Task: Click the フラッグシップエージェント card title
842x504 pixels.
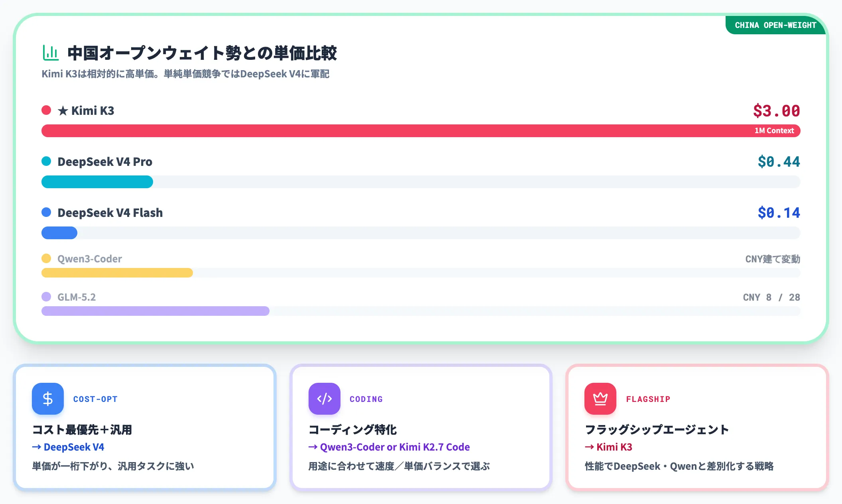Action: coord(657,430)
